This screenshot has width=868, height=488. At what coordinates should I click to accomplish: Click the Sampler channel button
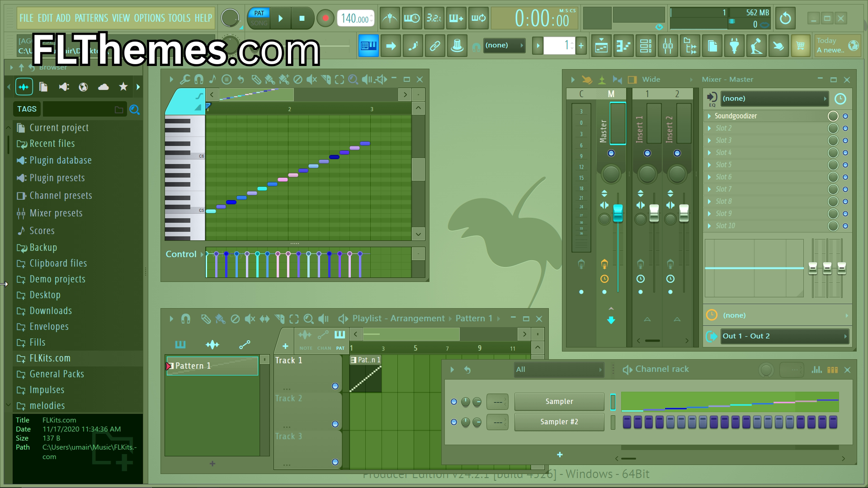559,402
